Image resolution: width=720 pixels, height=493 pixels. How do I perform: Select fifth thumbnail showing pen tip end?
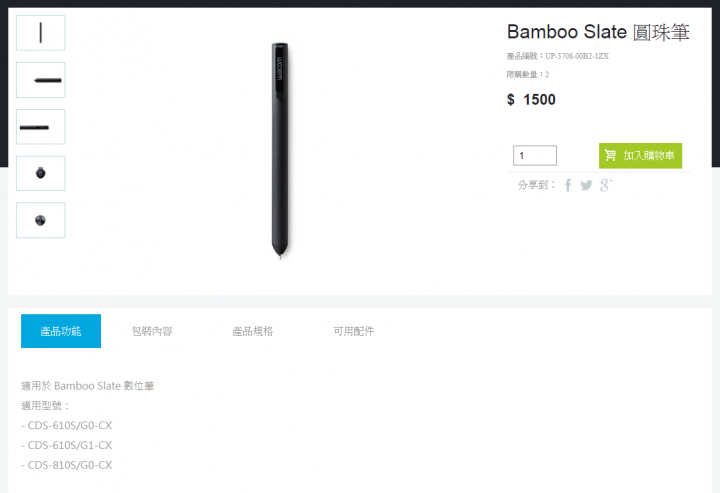click(40, 220)
